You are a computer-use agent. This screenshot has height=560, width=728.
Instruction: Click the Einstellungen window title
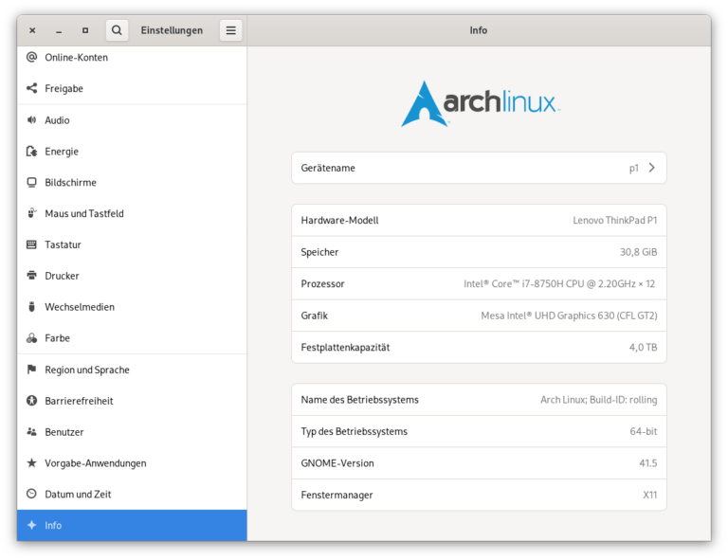coord(172,30)
